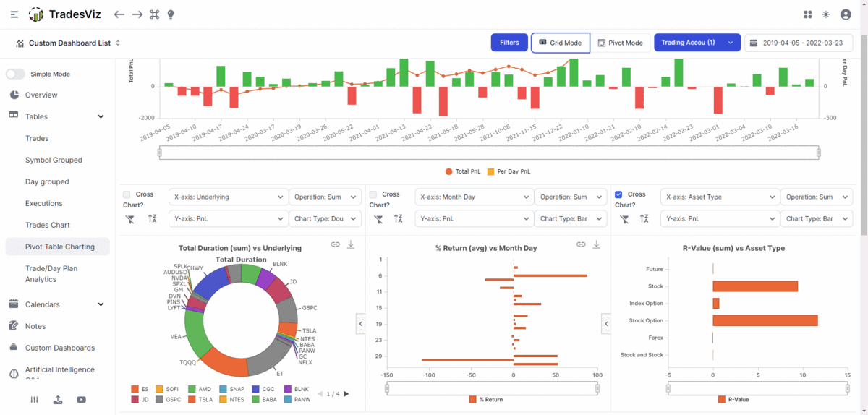Click the lightbulb tips icon
The image size is (868, 415).
[x=171, y=14]
